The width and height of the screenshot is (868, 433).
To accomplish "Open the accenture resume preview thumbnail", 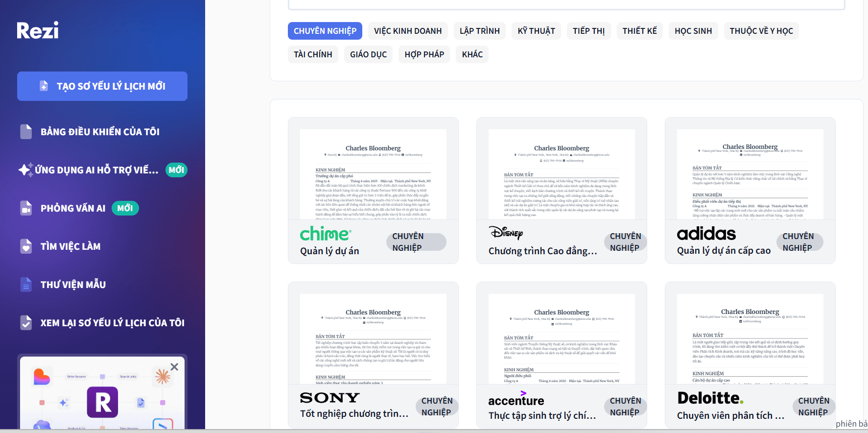I will tap(562, 339).
